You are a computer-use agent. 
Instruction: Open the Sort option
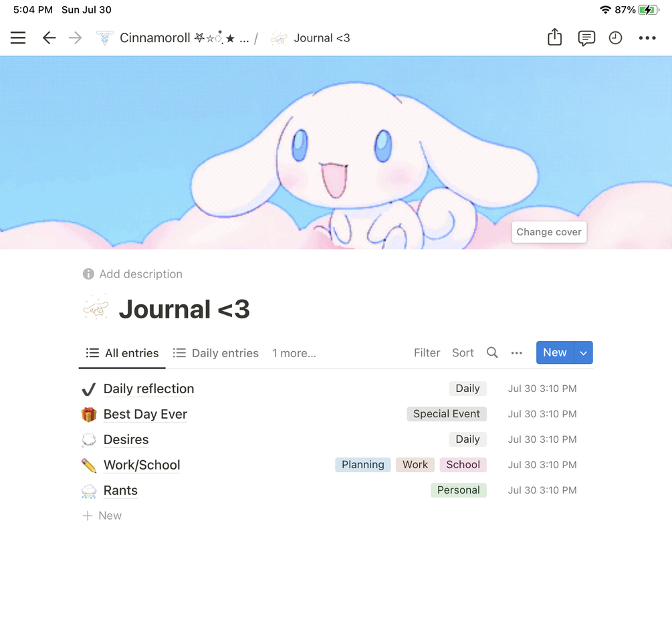(463, 353)
